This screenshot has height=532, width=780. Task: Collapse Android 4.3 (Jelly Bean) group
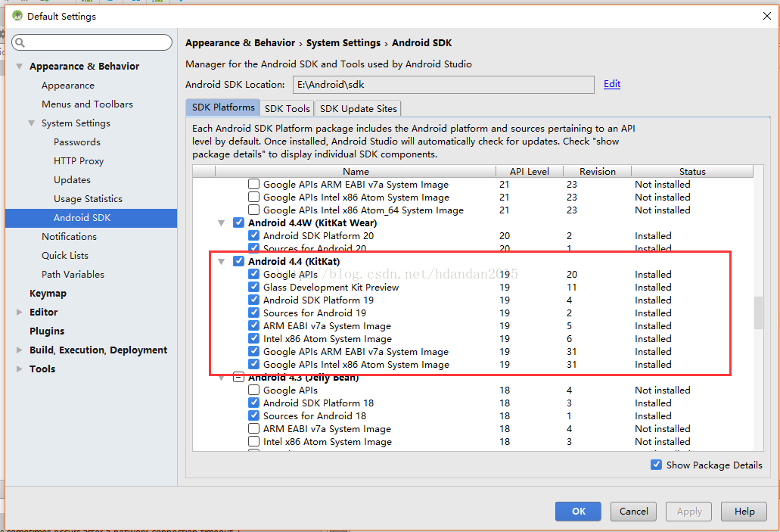coord(222,378)
